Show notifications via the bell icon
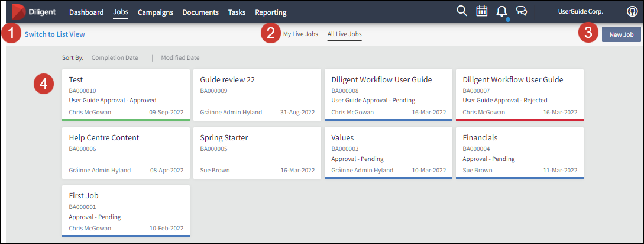This screenshot has width=644, height=244. click(x=502, y=12)
